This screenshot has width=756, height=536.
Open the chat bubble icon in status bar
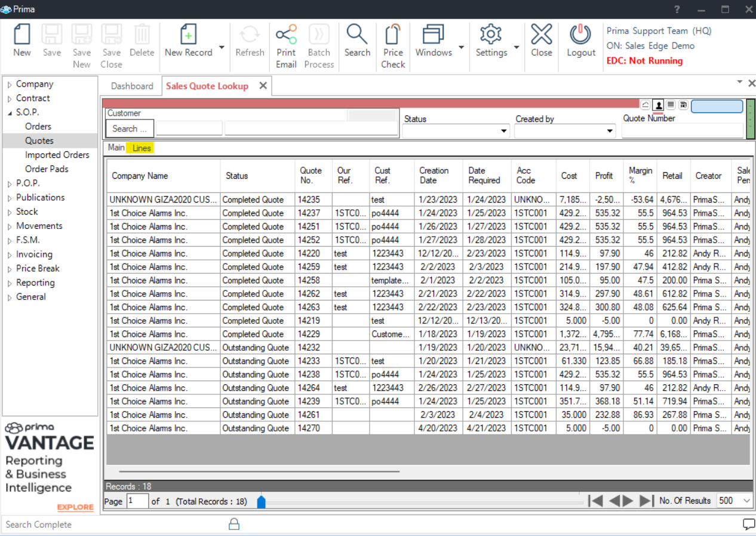click(748, 524)
